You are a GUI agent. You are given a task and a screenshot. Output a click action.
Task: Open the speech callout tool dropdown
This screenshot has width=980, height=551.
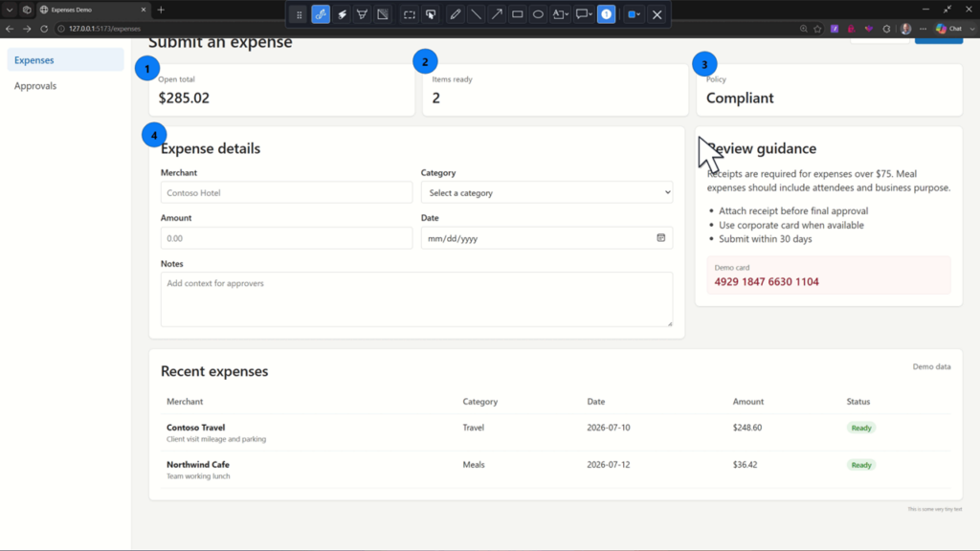click(584, 14)
